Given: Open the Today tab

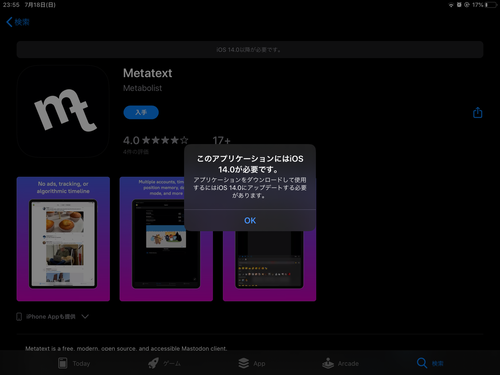Looking at the screenshot, I should 74,363.
